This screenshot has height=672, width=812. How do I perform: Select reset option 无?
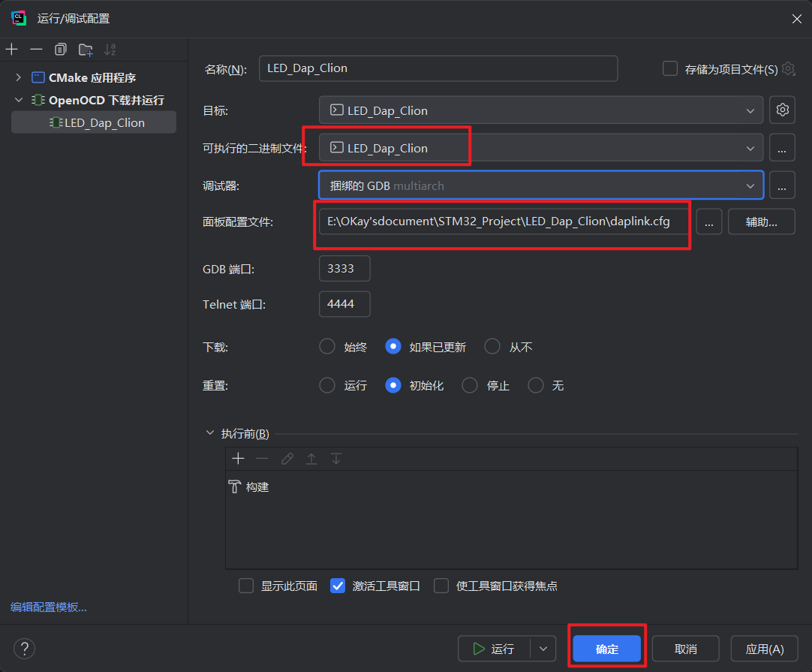tap(536, 385)
